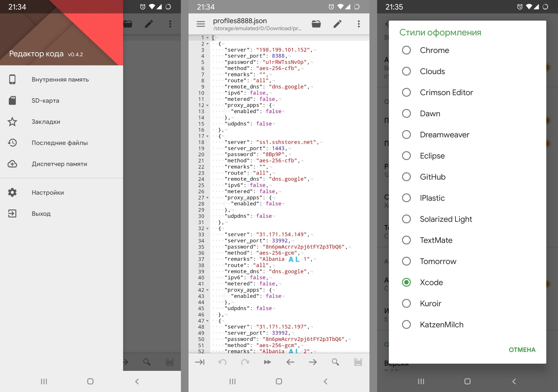This screenshot has width=558, height=392.
Task: Select the GitHub theme radio button
Action: tap(406, 177)
